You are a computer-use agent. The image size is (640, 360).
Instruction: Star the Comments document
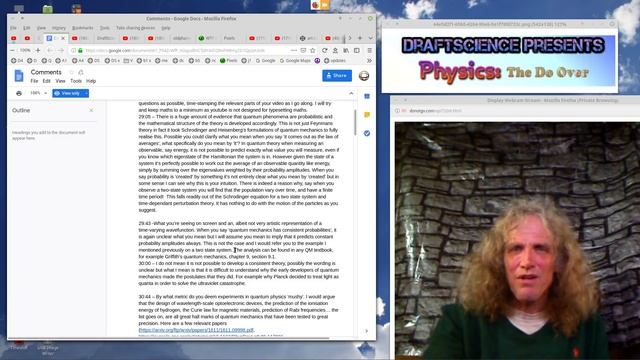pyautogui.click(x=71, y=72)
